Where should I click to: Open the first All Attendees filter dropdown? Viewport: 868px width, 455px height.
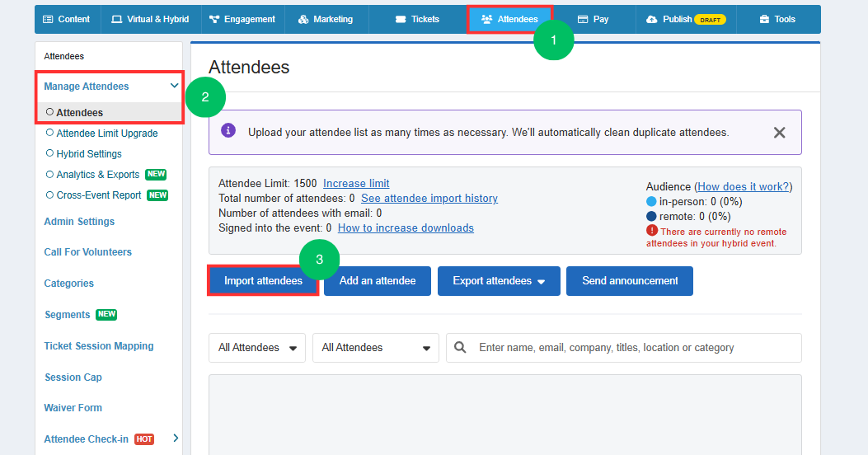[257, 348]
